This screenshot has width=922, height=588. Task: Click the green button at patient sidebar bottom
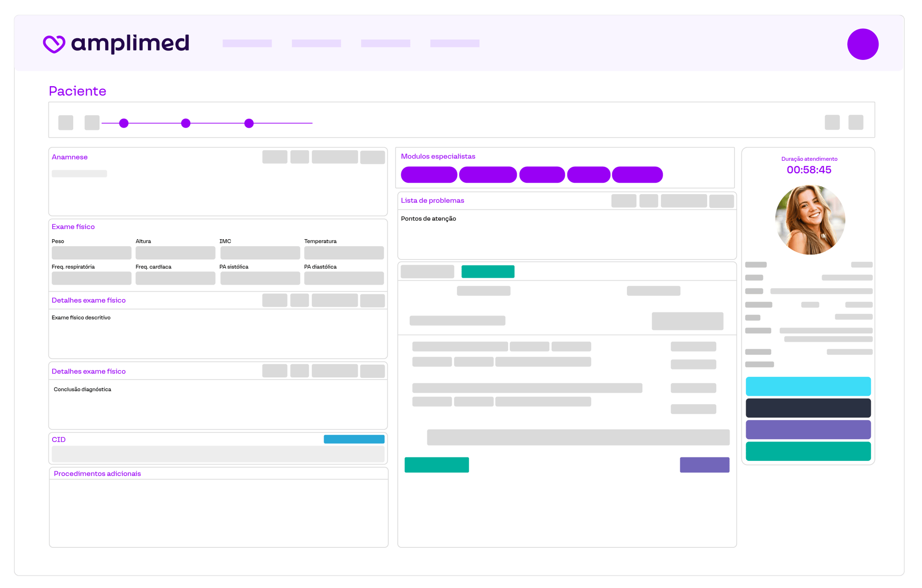click(x=808, y=451)
